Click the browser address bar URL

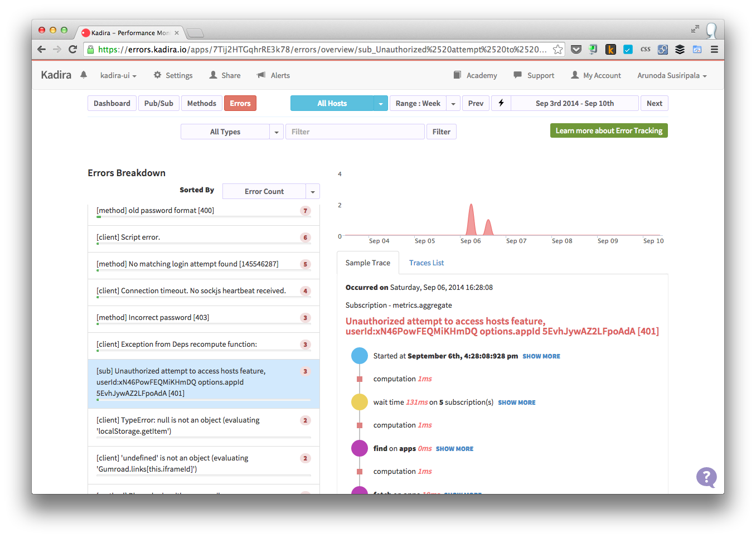tap(322, 49)
